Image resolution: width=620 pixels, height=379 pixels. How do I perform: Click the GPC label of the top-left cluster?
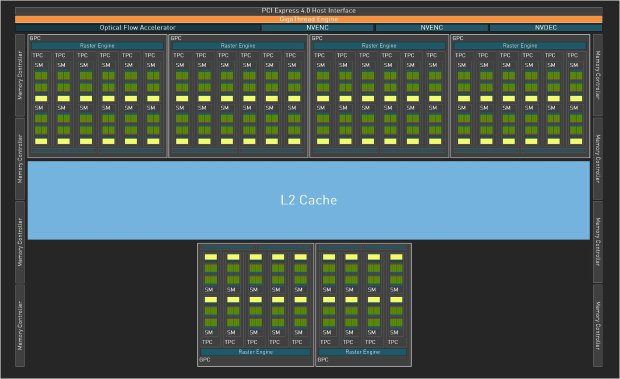point(35,38)
